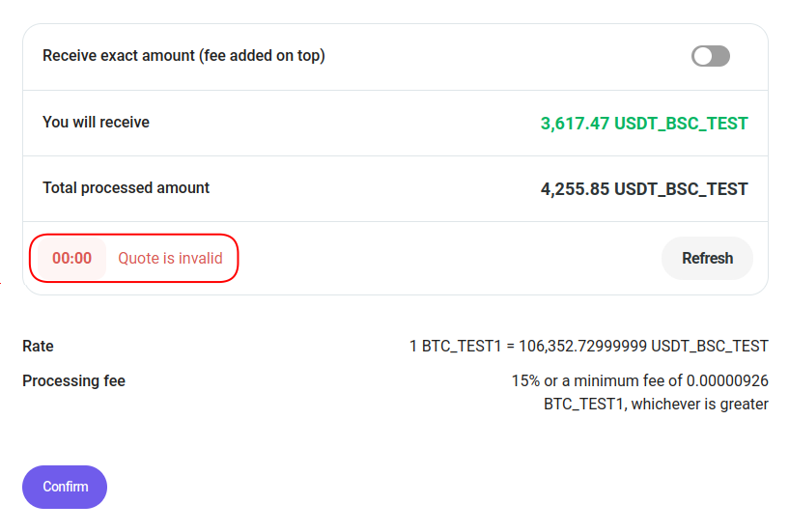Click the 'BTC_TEST1, whichever is greater' text

coord(656,404)
